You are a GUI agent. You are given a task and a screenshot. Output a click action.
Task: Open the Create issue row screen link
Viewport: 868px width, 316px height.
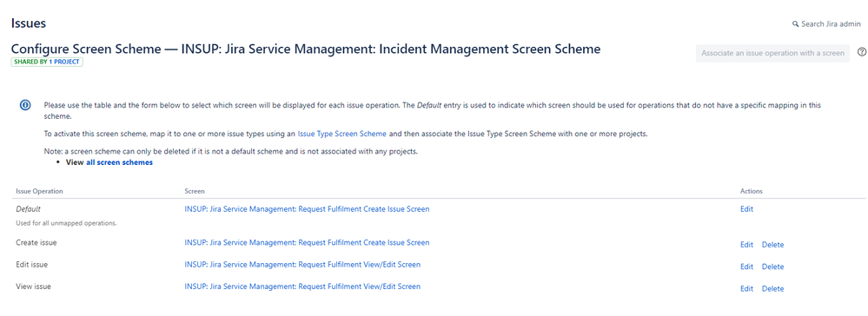pos(307,242)
